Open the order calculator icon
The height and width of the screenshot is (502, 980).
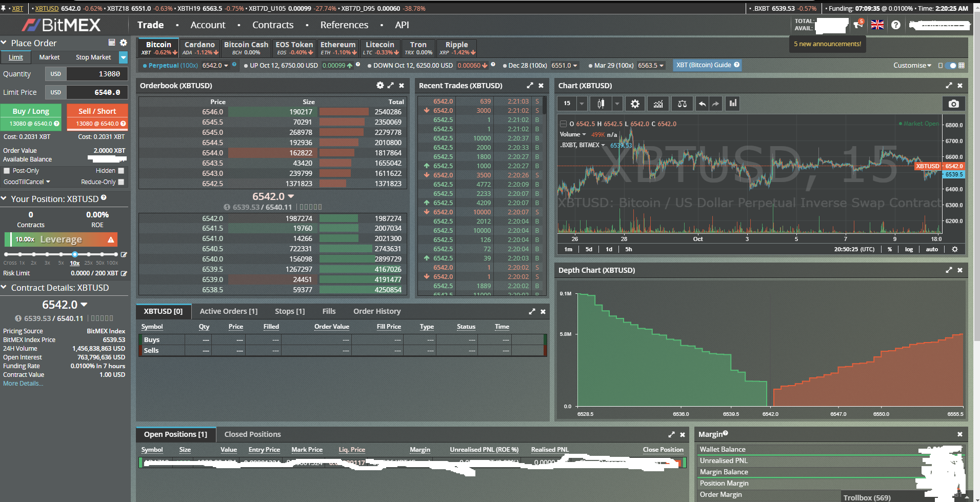112,43
